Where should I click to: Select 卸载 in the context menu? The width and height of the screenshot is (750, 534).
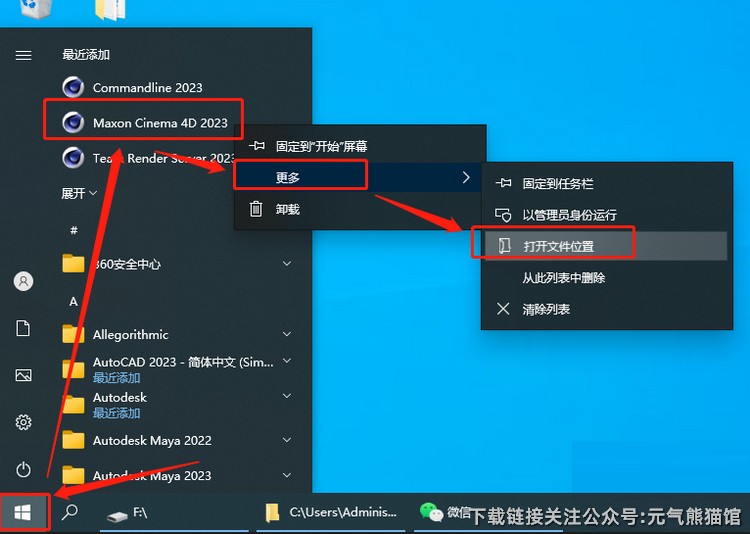(288, 209)
